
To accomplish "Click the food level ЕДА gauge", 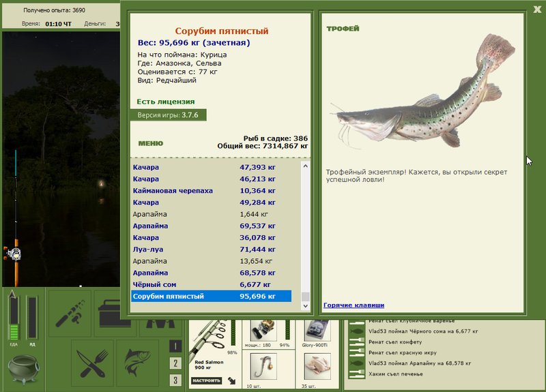I will pos(14,318).
